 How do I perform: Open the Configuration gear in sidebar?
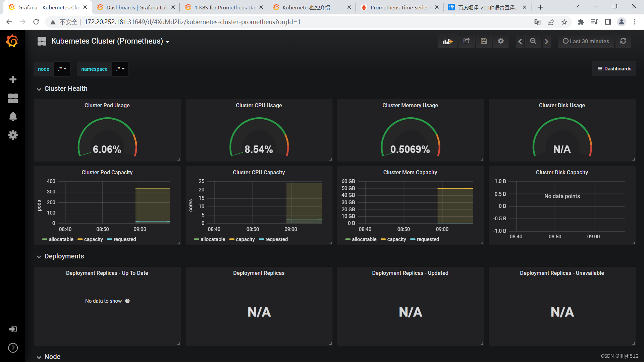pyautogui.click(x=13, y=135)
